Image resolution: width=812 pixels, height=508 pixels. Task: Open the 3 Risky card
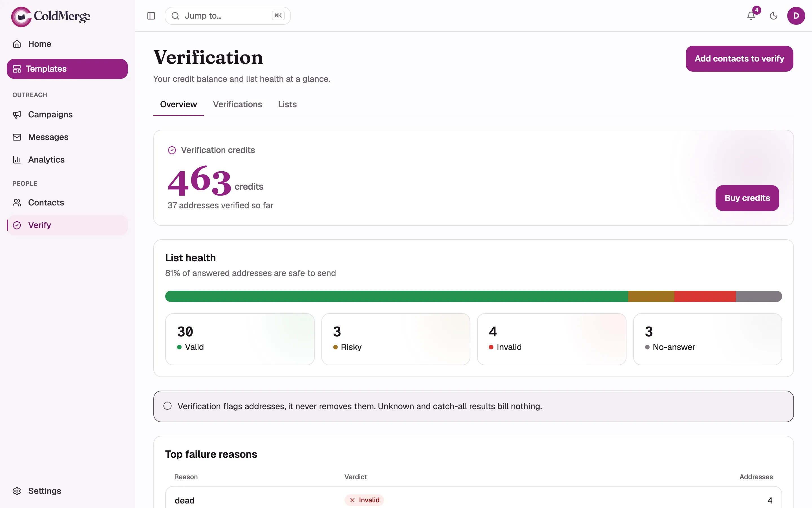click(x=396, y=339)
